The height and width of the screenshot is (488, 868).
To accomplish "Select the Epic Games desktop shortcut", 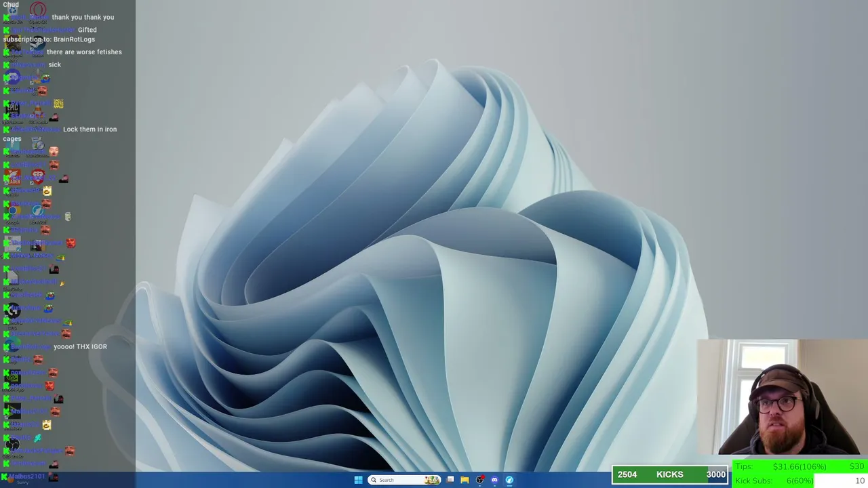I will coord(12,110).
